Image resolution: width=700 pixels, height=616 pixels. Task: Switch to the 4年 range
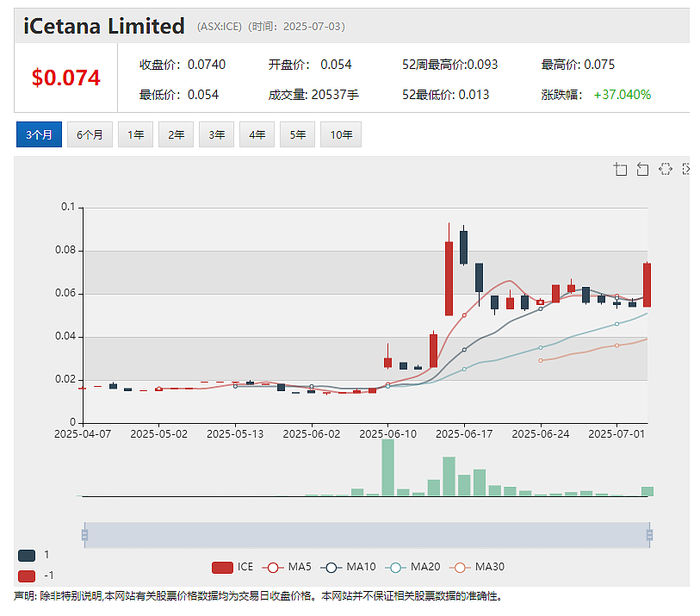[257, 134]
